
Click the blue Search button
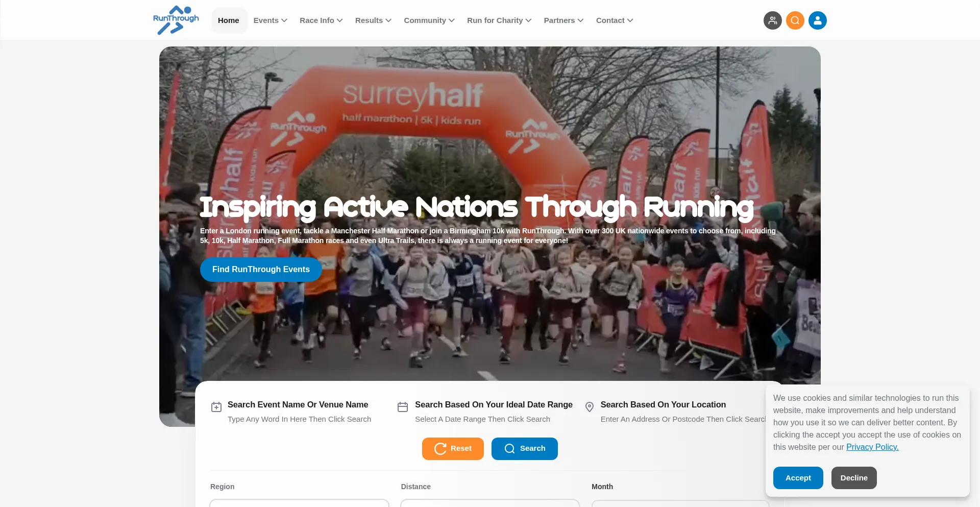tap(525, 449)
